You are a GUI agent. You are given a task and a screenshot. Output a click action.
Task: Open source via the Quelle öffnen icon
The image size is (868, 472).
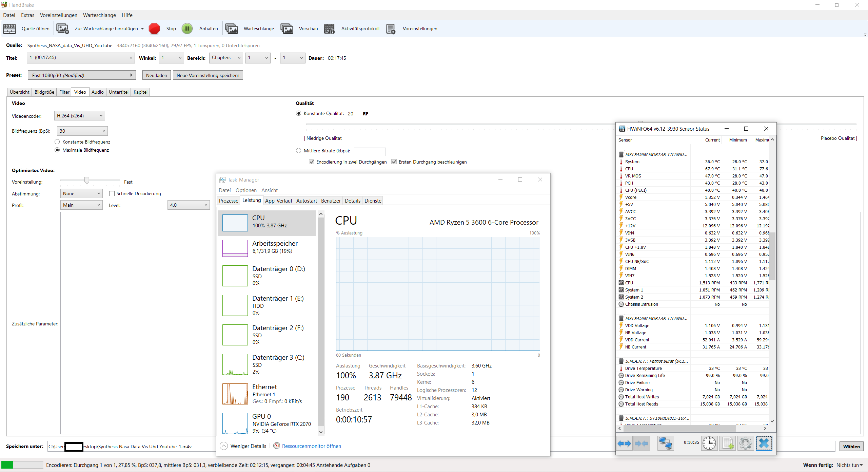[9, 29]
